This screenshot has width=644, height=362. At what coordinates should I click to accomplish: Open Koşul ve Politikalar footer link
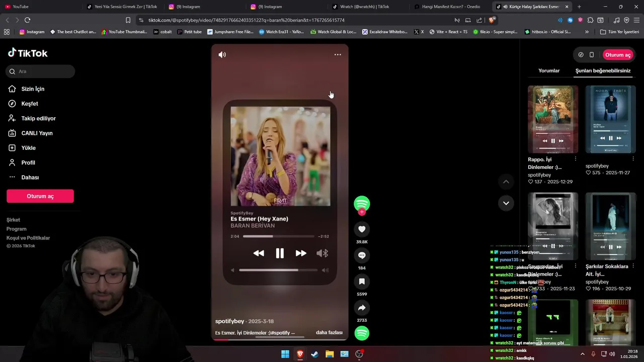click(x=28, y=238)
